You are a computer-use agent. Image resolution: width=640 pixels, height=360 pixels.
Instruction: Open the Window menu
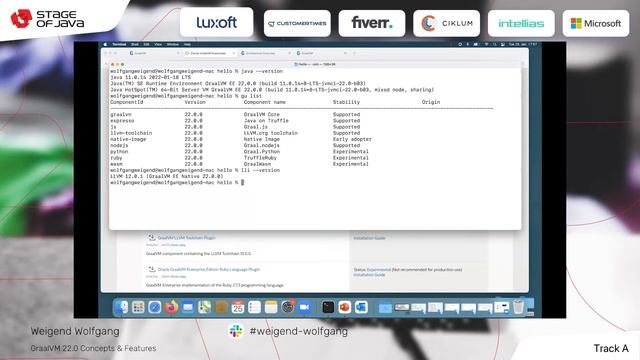(173, 44)
